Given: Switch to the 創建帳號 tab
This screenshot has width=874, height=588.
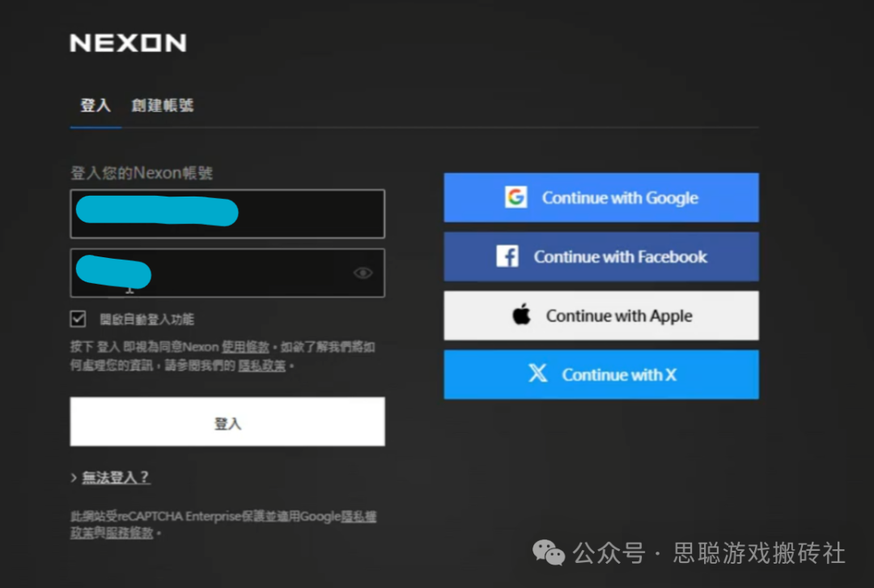Looking at the screenshot, I should tap(163, 106).
